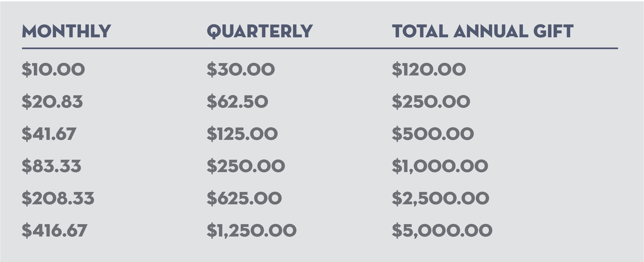
Task: Pick $250.00 in the Quarterly column
Action: pos(246,166)
